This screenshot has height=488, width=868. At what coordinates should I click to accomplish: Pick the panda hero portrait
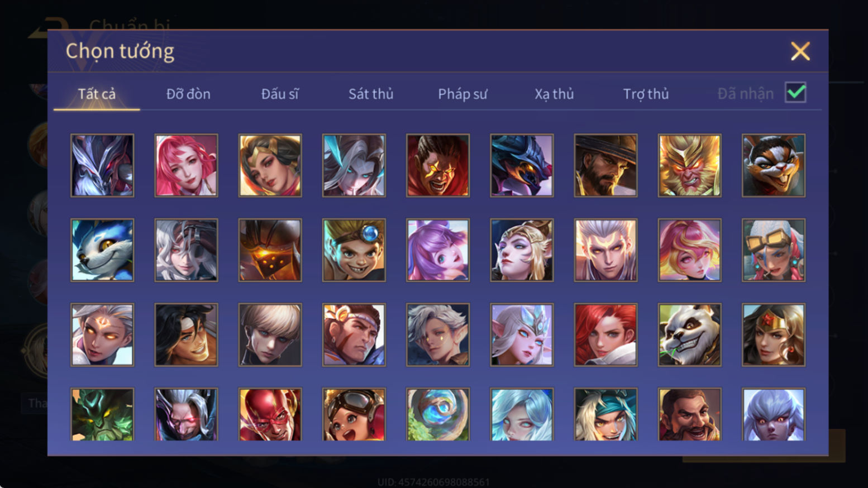point(689,334)
